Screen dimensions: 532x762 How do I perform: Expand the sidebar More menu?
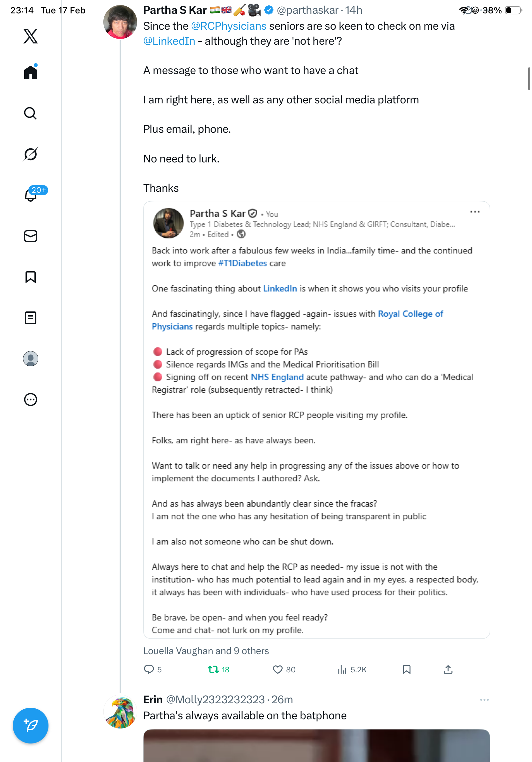tap(31, 400)
